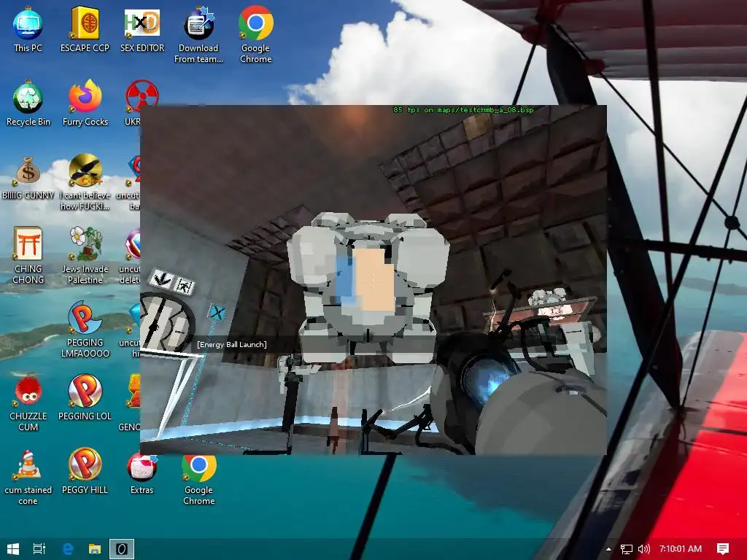Open the clock showing 7:10:01 AM
The height and width of the screenshot is (560, 747).
(x=681, y=549)
